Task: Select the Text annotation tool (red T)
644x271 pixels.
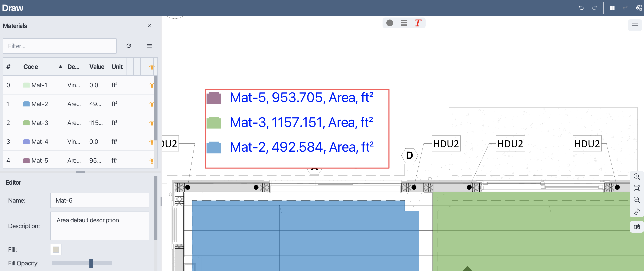Action: pos(418,23)
